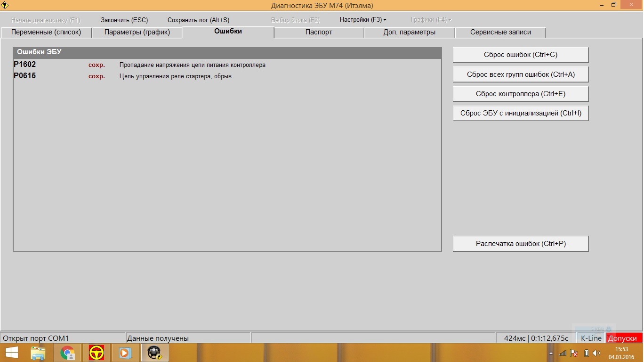The image size is (644, 362).
Task: Click description Пропадание напряжения цепи питания контроллера
Action: pyautogui.click(x=193, y=65)
